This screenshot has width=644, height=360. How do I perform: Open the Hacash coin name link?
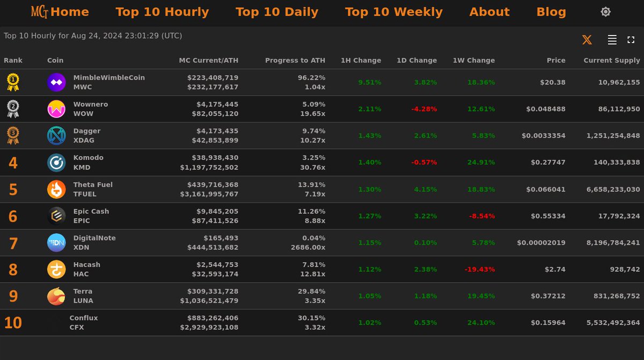(x=87, y=264)
